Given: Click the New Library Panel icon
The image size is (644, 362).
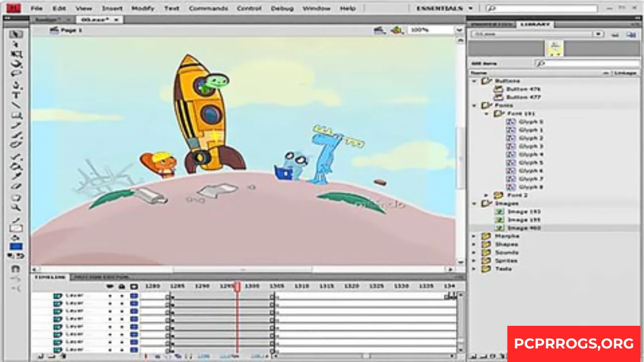Looking at the screenshot, I should 630,35.
